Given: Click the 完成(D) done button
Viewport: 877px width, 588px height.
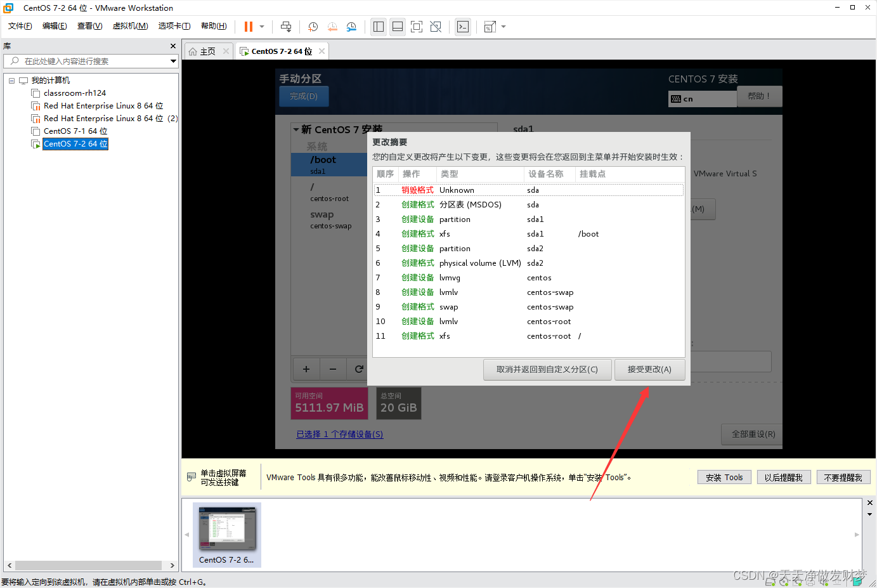Looking at the screenshot, I should [x=304, y=96].
